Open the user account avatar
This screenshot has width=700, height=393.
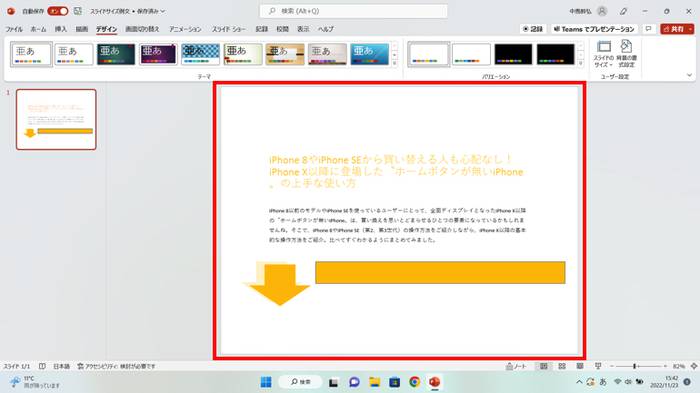pos(602,11)
